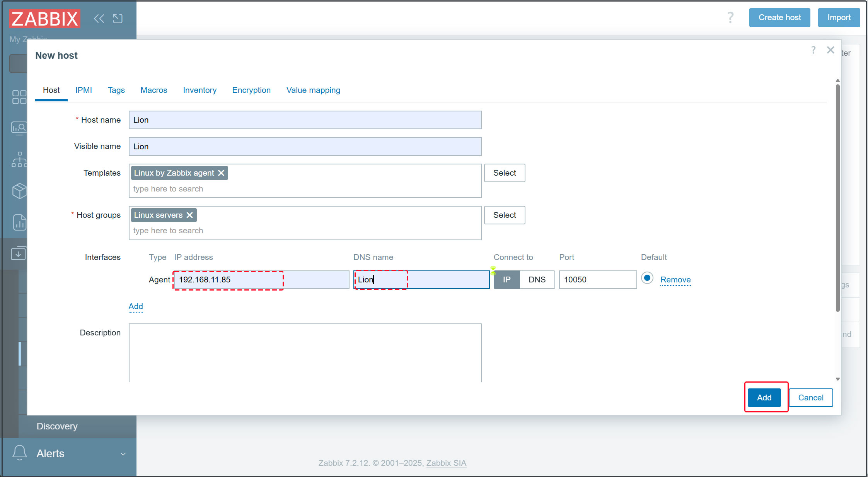This screenshot has width=868, height=477.
Task: Switch Connect to option to DNS
Action: pyautogui.click(x=537, y=280)
